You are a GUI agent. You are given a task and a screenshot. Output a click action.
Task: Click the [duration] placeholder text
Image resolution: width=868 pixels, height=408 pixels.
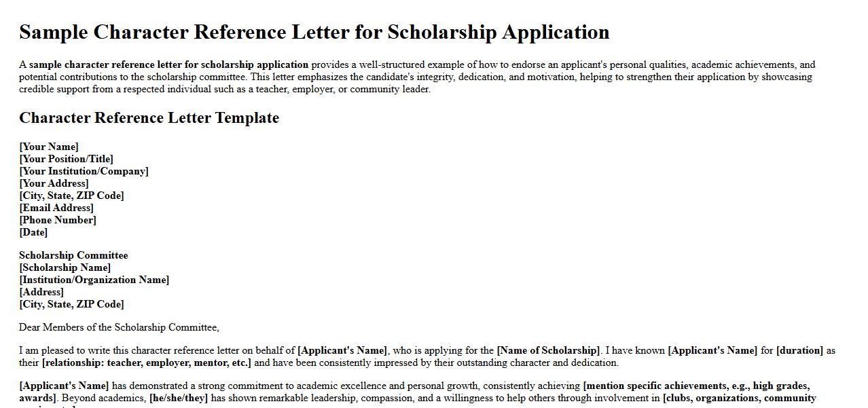click(799, 350)
